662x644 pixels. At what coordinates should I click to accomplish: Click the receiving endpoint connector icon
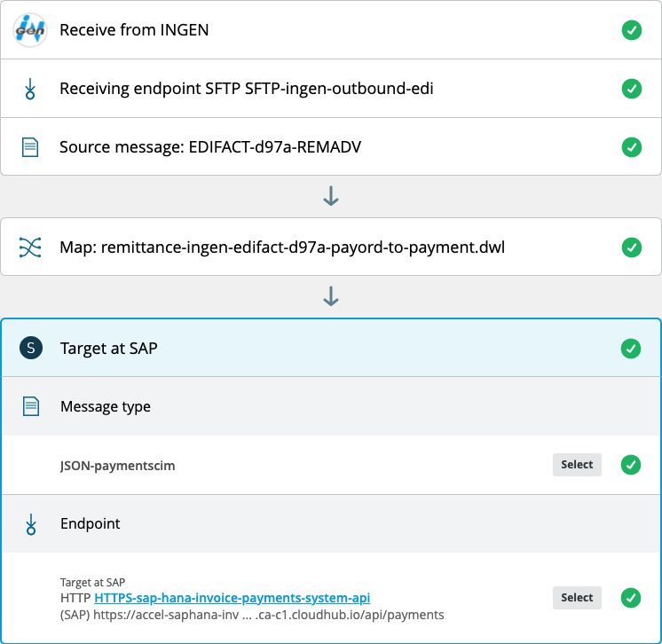(x=30, y=89)
